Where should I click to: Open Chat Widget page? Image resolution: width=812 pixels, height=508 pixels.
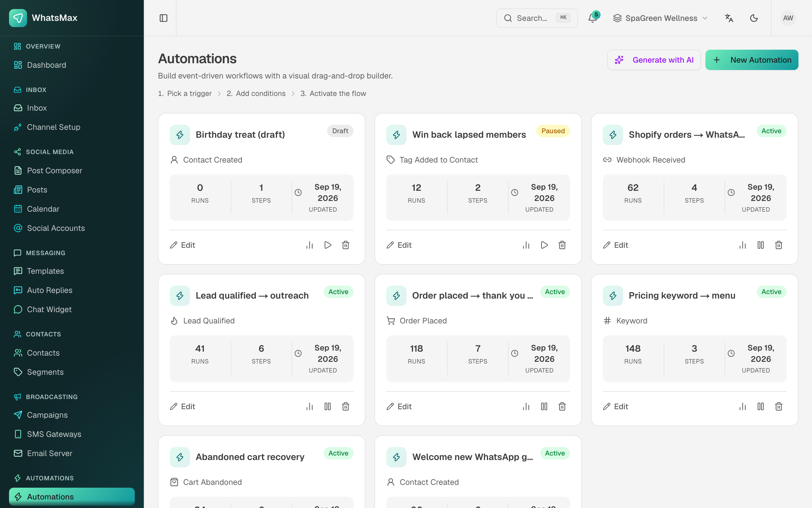[x=72, y=309]
